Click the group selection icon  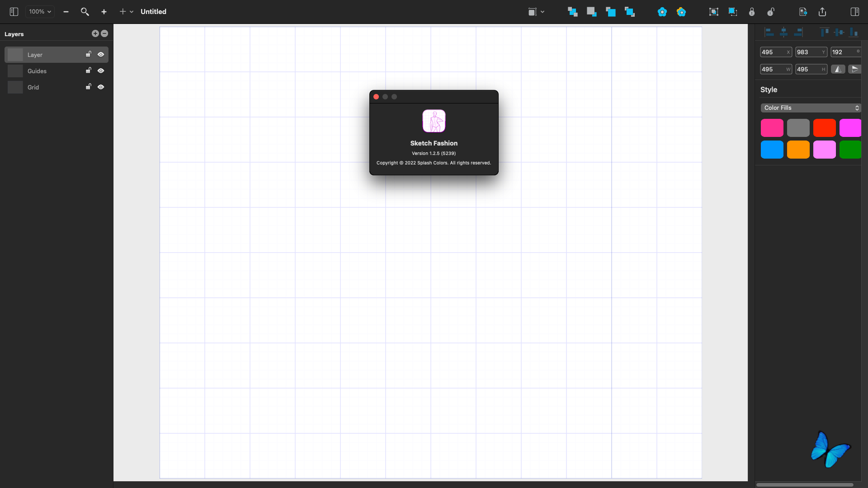tap(714, 12)
